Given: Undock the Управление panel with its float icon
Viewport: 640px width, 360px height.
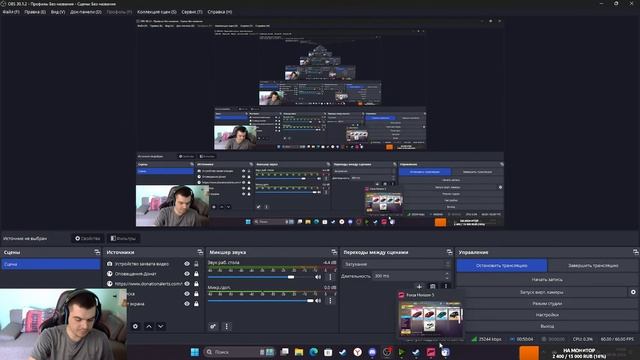Looking at the screenshot, I should [x=636, y=252].
